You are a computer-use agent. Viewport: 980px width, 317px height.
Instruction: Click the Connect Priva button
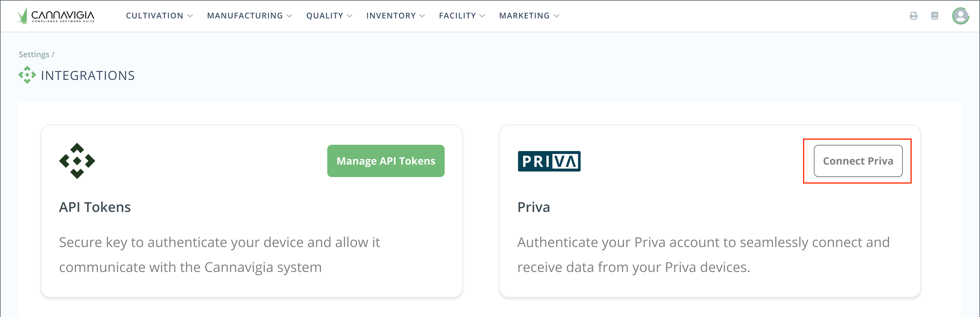(x=858, y=161)
